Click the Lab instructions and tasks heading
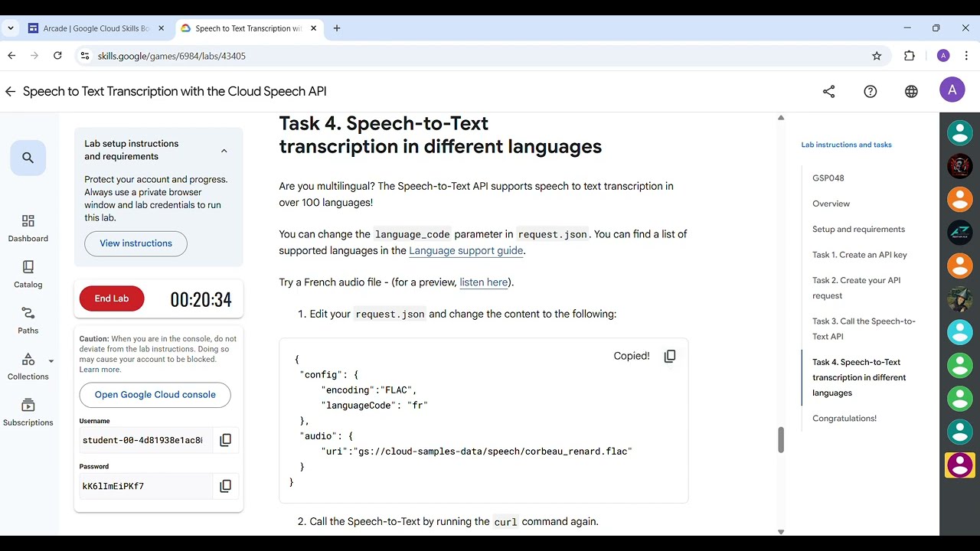 (846, 145)
